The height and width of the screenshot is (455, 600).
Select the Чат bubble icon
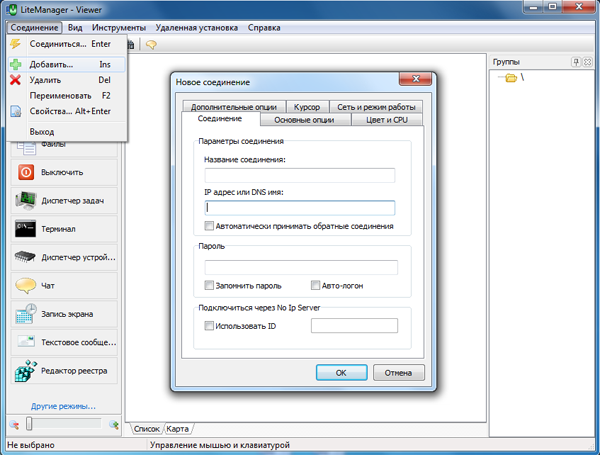pos(25,285)
